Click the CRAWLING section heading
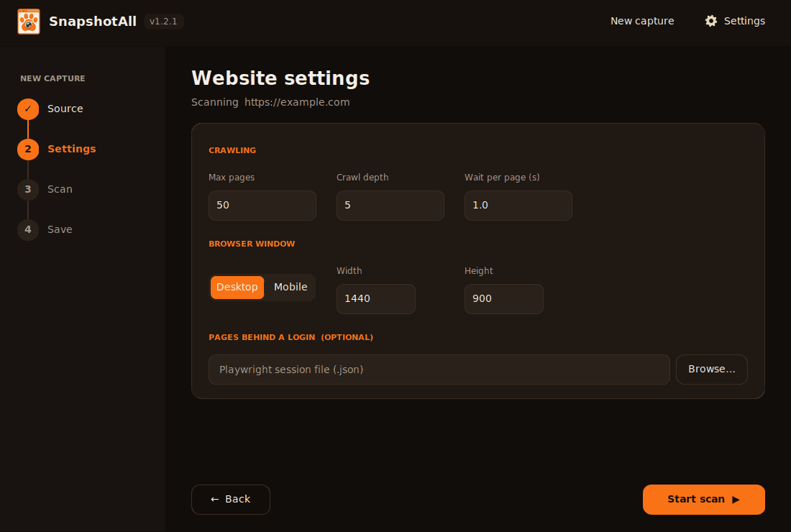This screenshot has width=791, height=532. click(x=232, y=150)
